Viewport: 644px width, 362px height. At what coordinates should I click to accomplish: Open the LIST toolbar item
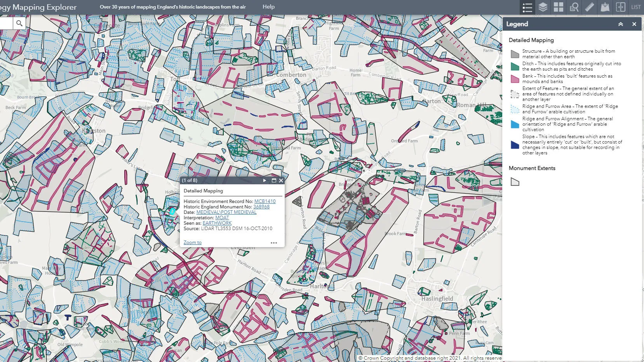[x=636, y=7]
